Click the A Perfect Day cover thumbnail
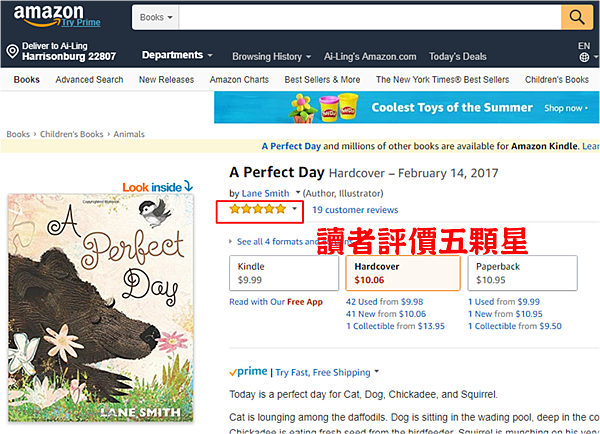 tap(101, 308)
